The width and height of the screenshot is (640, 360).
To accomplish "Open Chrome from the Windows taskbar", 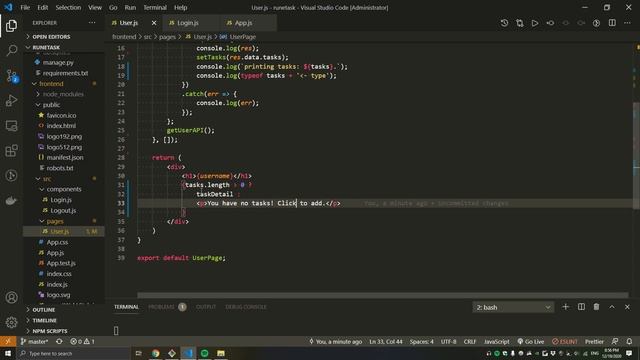I will [156, 353].
